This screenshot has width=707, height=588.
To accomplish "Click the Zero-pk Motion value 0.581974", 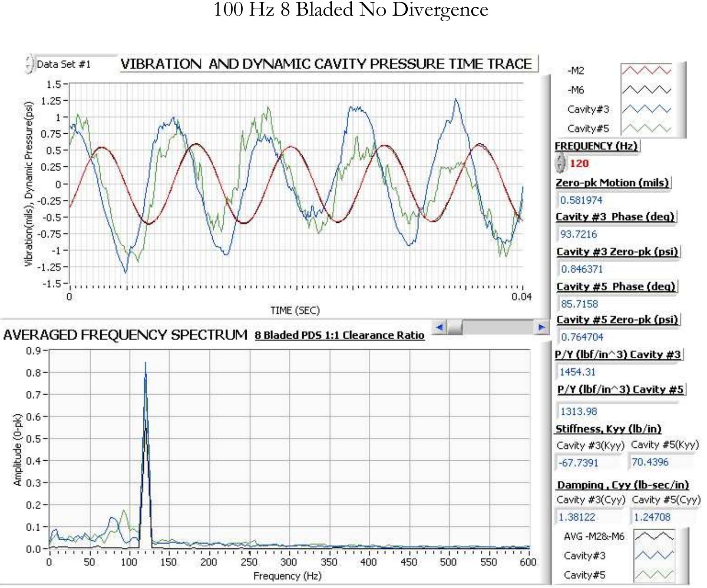I will [581, 200].
